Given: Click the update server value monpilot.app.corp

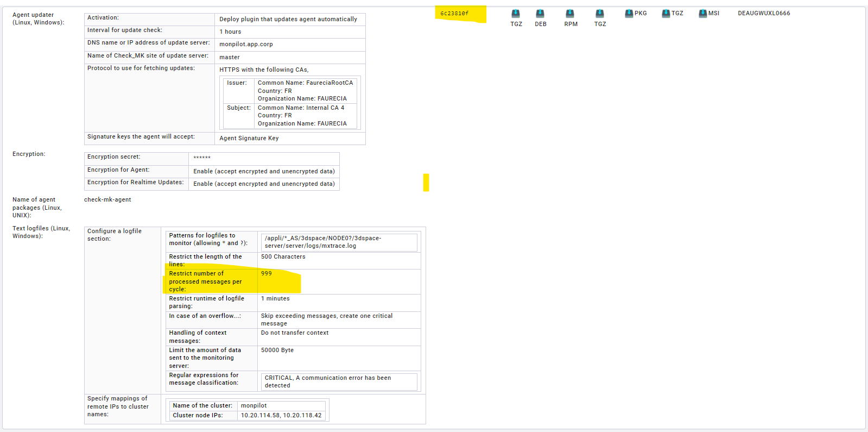Looking at the screenshot, I should [246, 45].
